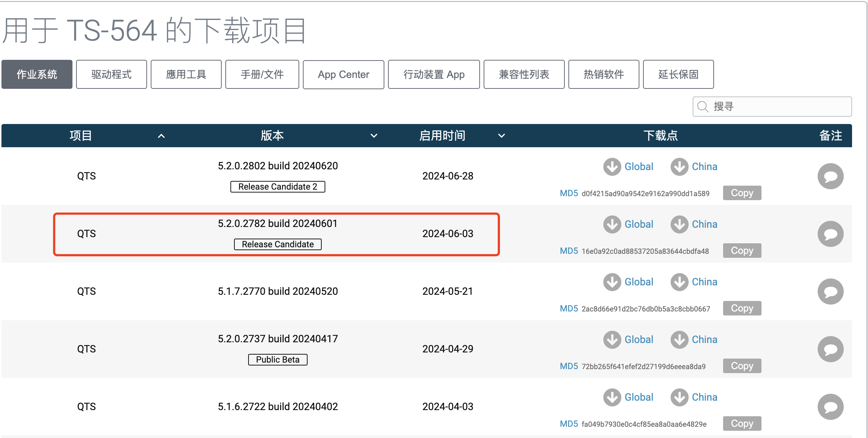This screenshot has width=868, height=438.
Task: Open remarks bubble for 5.1.7.2770 row
Action: pyautogui.click(x=830, y=292)
